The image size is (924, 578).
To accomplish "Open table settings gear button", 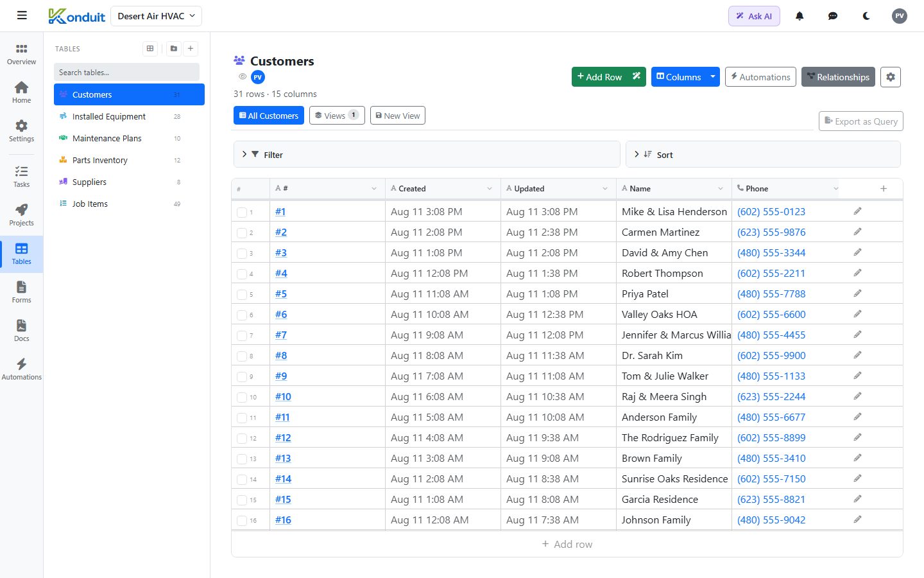I will [891, 77].
